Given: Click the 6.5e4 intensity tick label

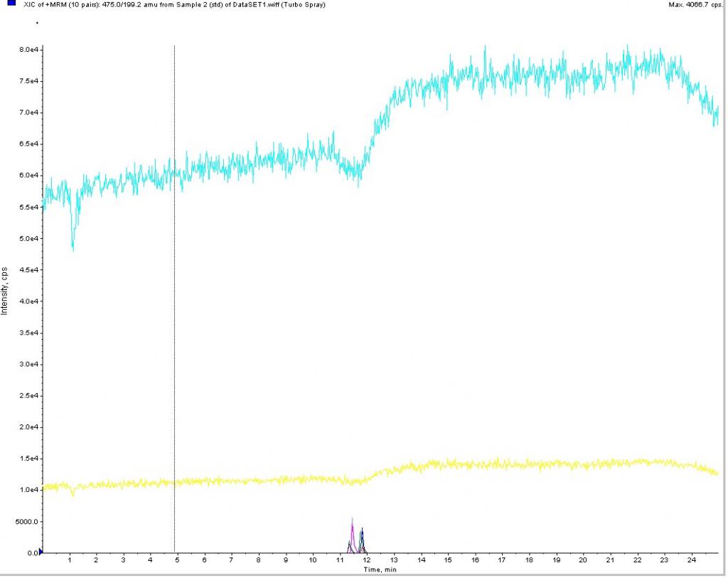Looking at the screenshot, I should [28, 144].
